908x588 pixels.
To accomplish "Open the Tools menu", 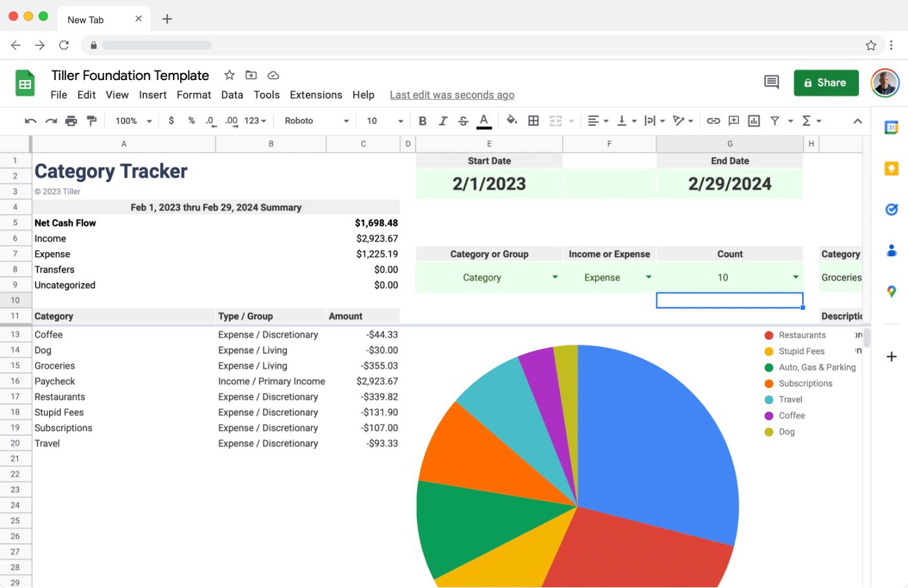I will (267, 95).
